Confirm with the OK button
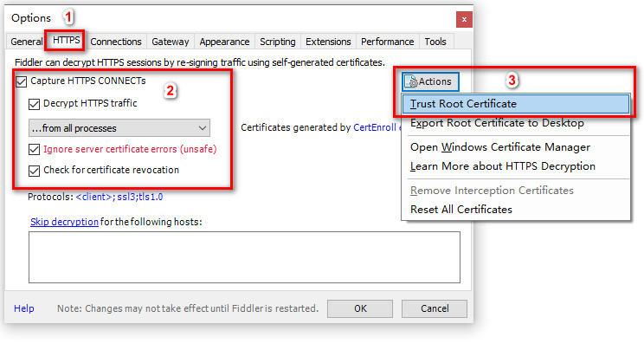 (360, 308)
